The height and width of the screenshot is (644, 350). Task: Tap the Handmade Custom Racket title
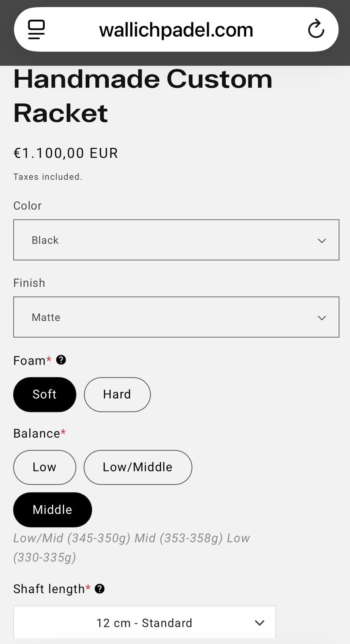[143, 96]
